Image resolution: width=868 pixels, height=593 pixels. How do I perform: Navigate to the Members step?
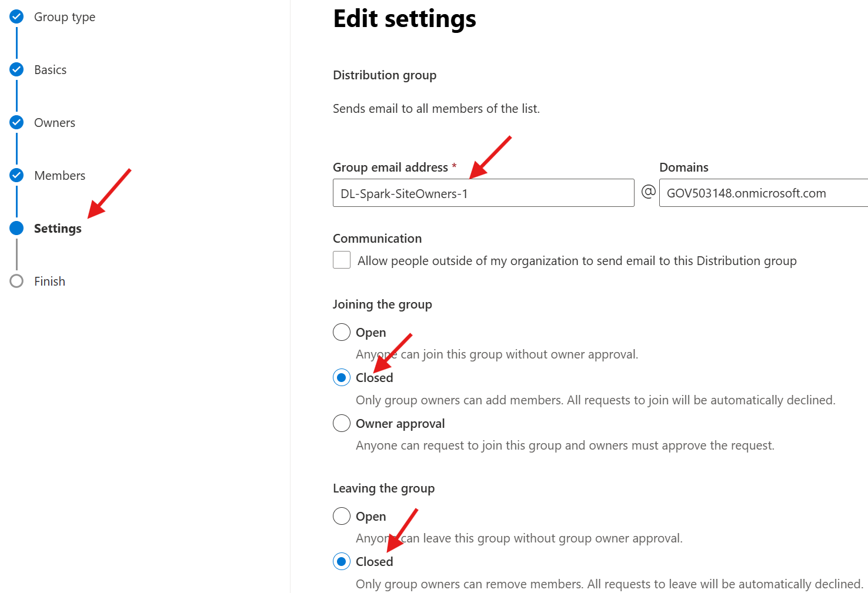click(x=59, y=176)
